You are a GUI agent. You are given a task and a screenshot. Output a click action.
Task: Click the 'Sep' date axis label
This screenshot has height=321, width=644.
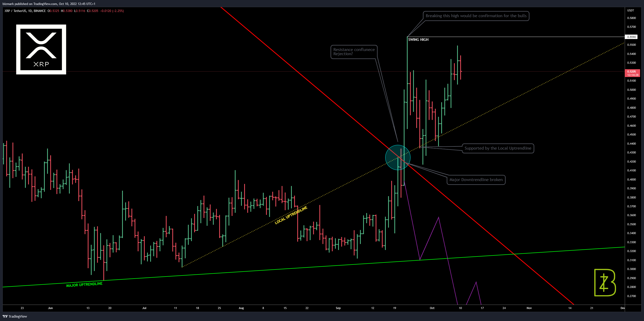click(338, 308)
